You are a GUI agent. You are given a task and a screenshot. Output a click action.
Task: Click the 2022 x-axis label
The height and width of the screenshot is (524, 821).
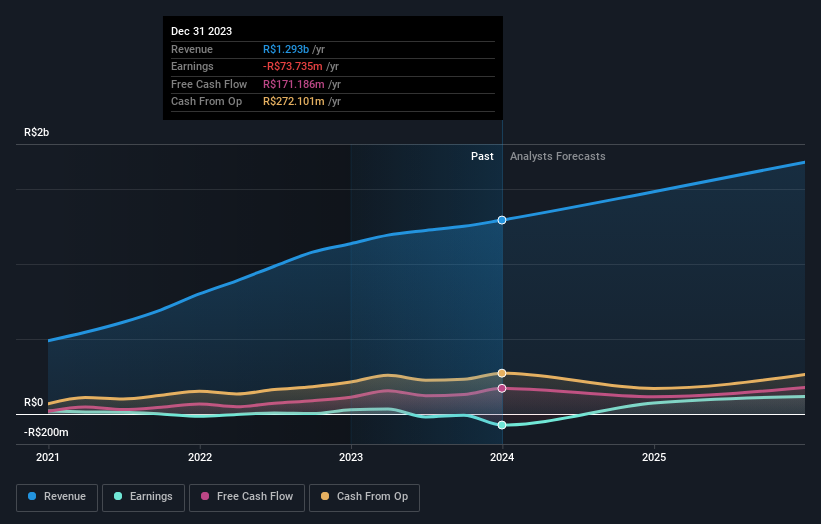[x=200, y=458]
